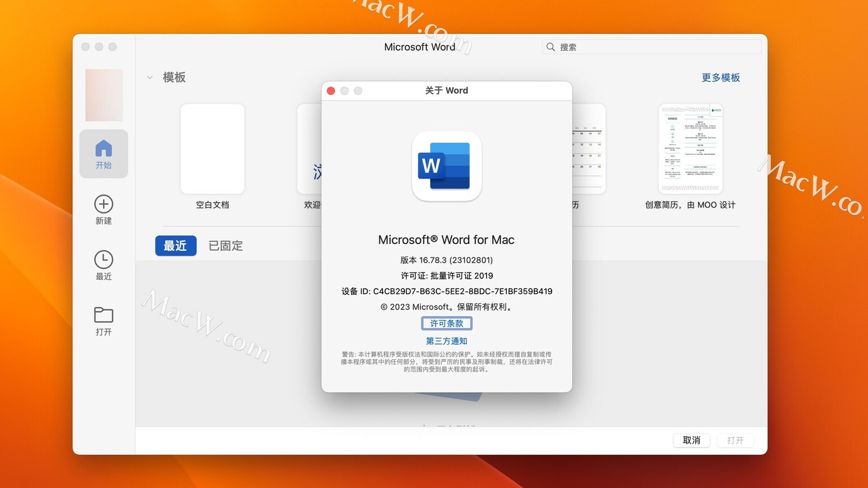This screenshot has height=488, width=868.
Task: Select the calendar template thumbnail
Action: (x=589, y=149)
